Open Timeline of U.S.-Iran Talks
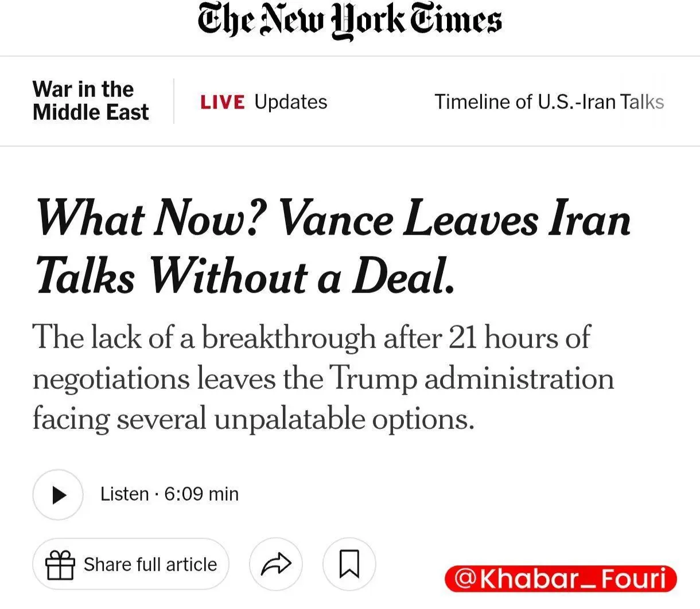Viewport: 700px width, 609px height. pyautogui.click(x=549, y=102)
